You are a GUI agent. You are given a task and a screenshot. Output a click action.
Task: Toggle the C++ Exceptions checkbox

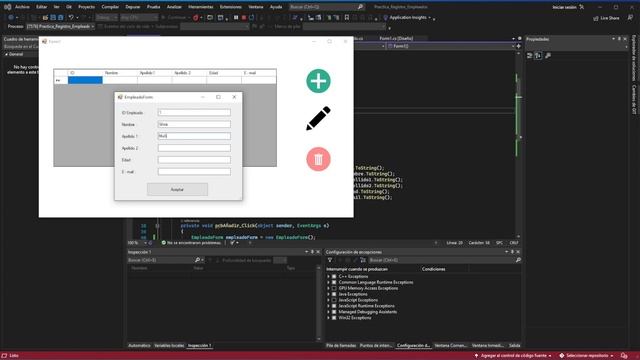[x=334, y=276]
